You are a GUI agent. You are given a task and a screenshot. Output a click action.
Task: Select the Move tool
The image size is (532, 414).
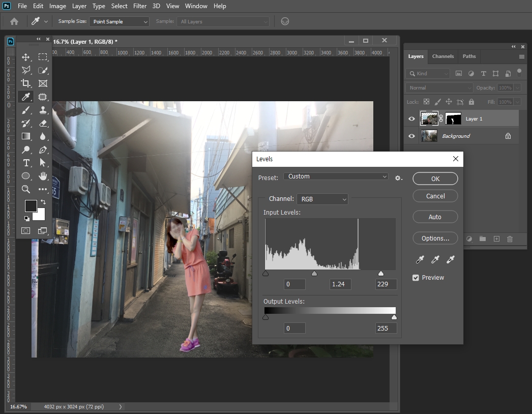point(26,57)
